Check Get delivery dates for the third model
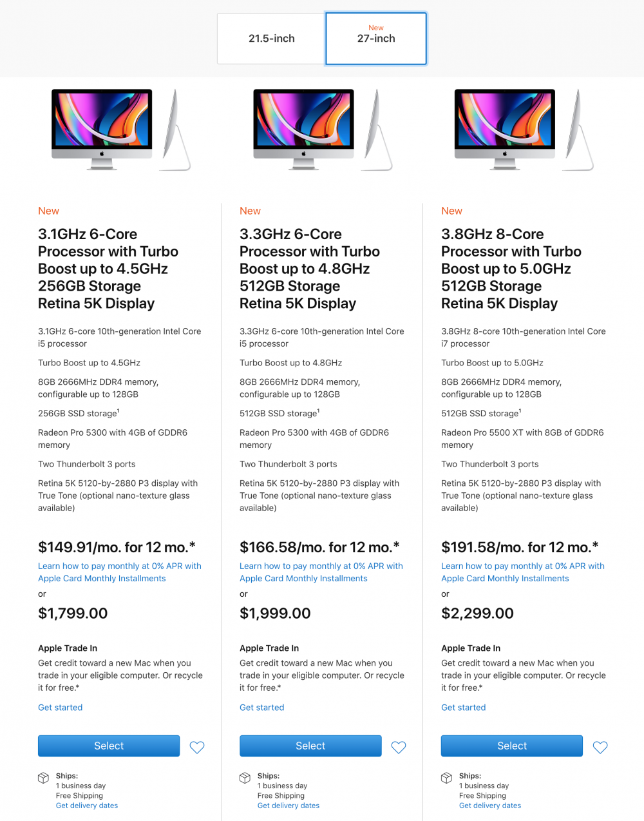 [489, 805]
